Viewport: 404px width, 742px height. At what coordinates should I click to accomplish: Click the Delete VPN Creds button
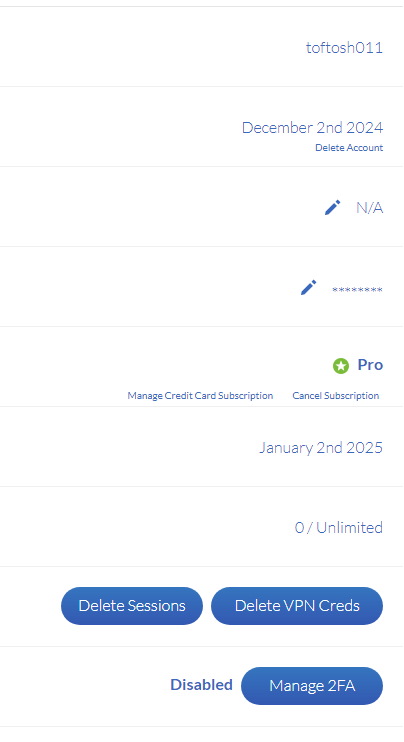click(x=297, y=606)
